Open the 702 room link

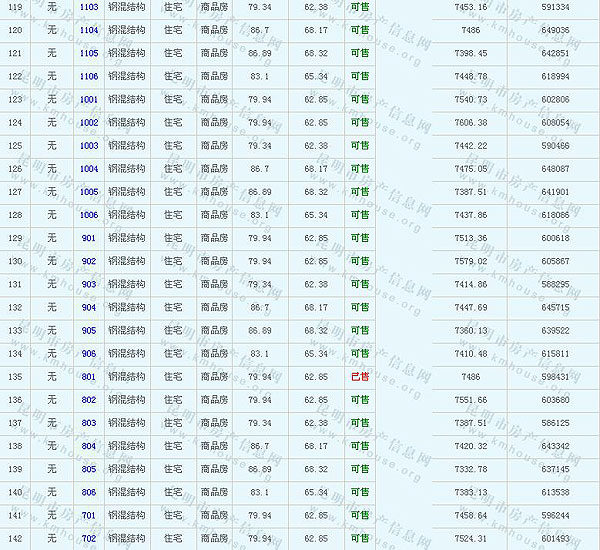[89, 538]
